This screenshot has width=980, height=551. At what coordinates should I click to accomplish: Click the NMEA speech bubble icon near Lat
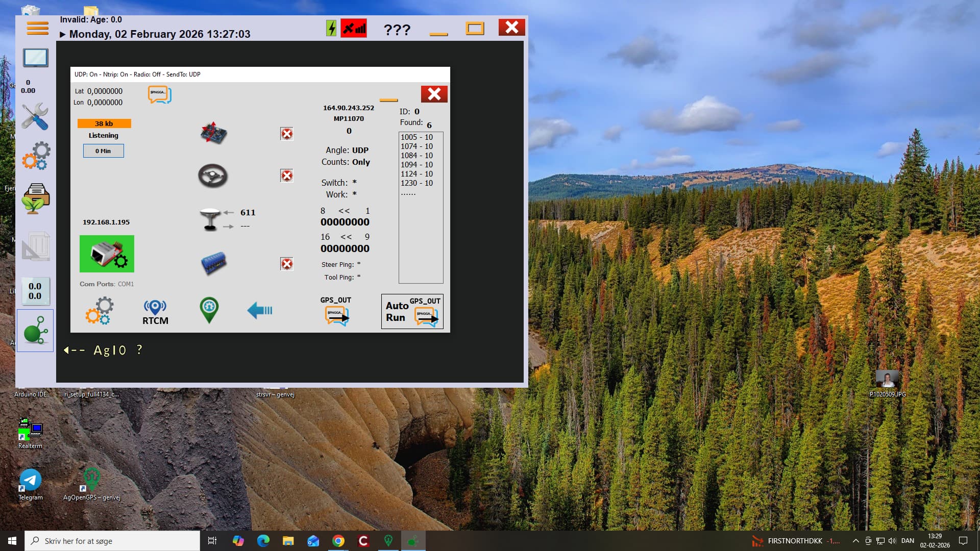tap(160, 94)
